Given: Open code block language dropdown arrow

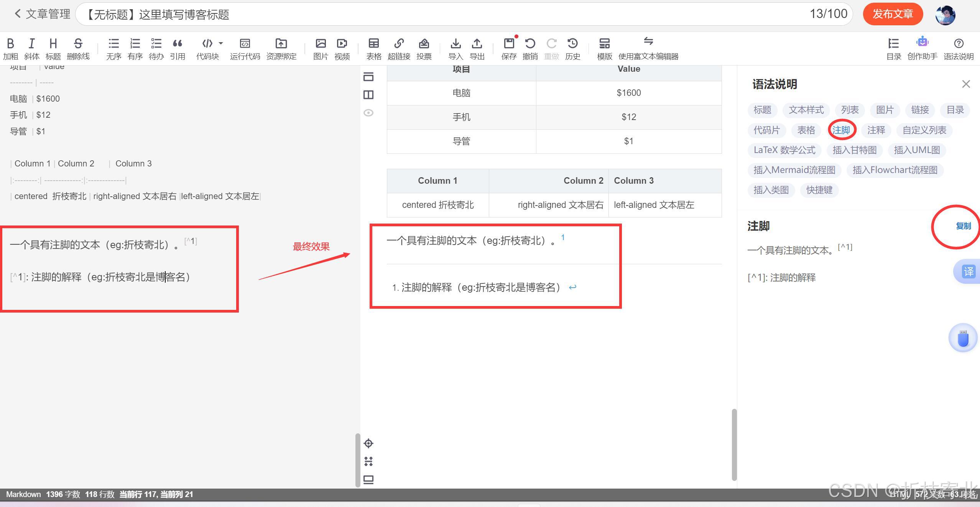Looking at the screenshot, I should coord(221,43).
